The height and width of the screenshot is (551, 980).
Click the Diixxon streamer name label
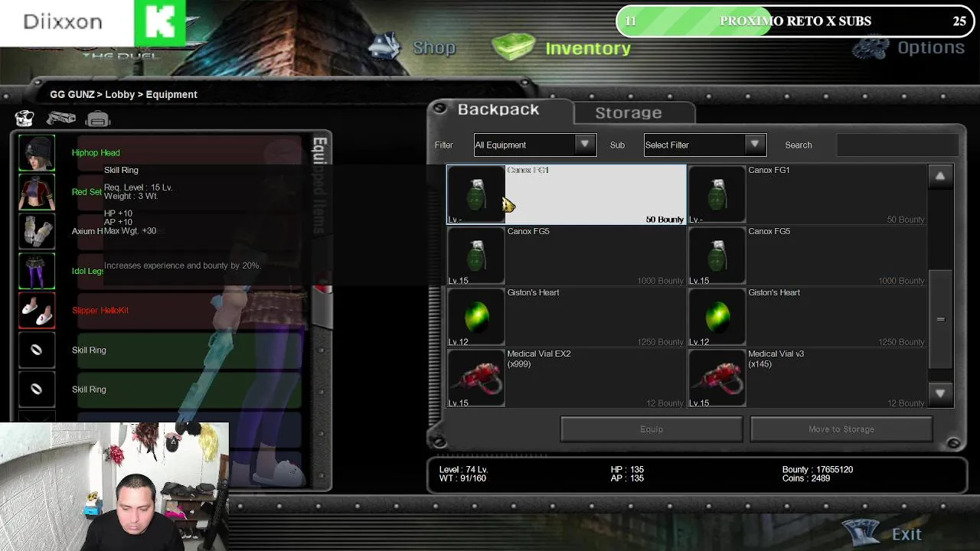point(63,21)
